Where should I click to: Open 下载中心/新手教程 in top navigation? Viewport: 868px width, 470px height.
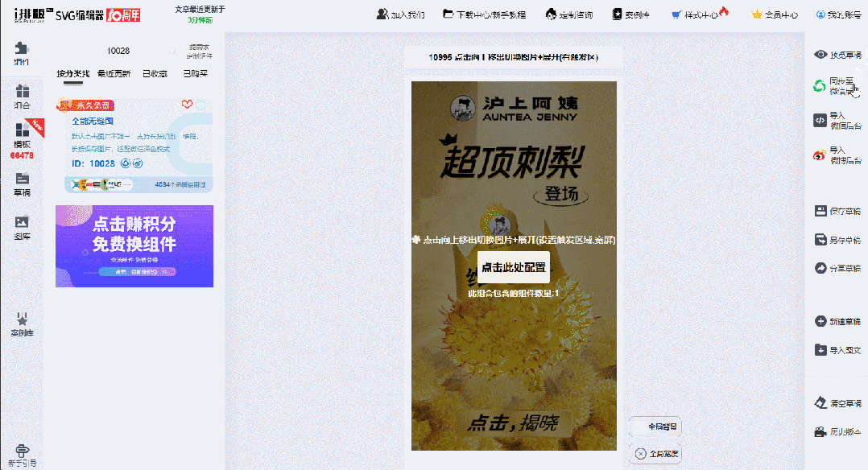[485, 14]
